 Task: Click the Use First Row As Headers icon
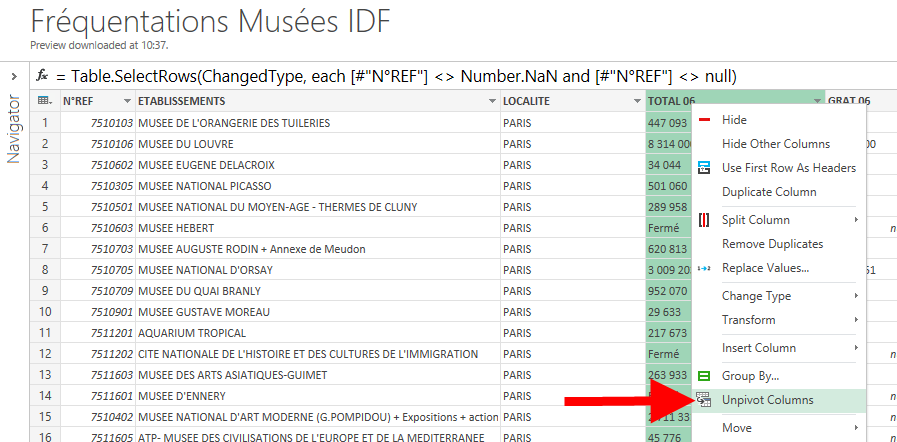(x=704, y=168)
